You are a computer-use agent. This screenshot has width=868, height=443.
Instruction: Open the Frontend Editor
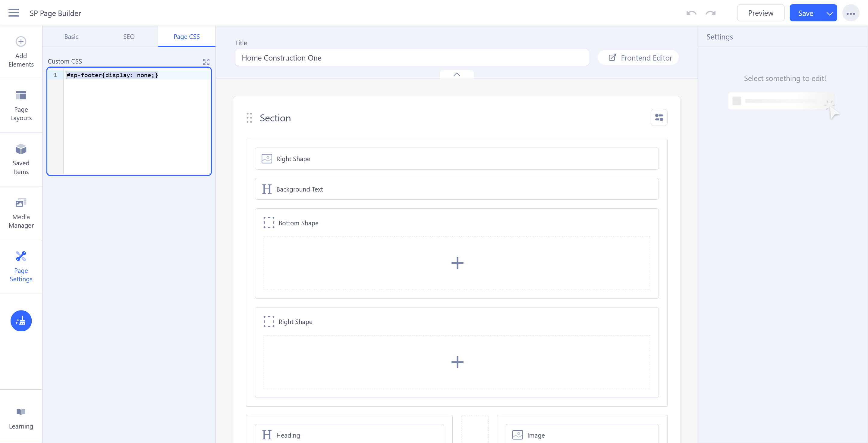639,58
